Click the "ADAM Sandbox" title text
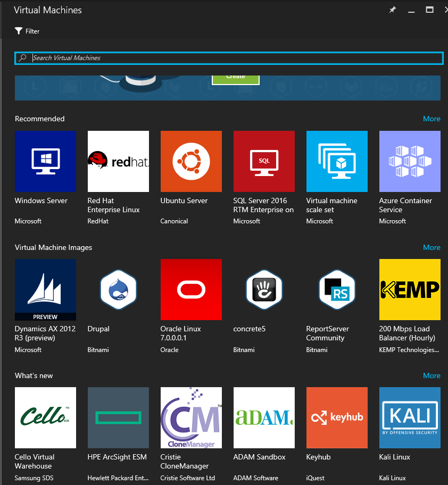The image size is (448, 485). pos(259,457)
